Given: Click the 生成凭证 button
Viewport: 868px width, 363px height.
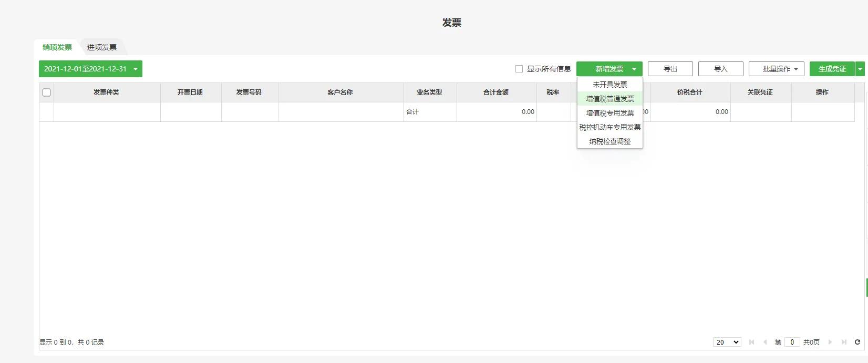Looking at the screenshot, I should pos(832,69).
